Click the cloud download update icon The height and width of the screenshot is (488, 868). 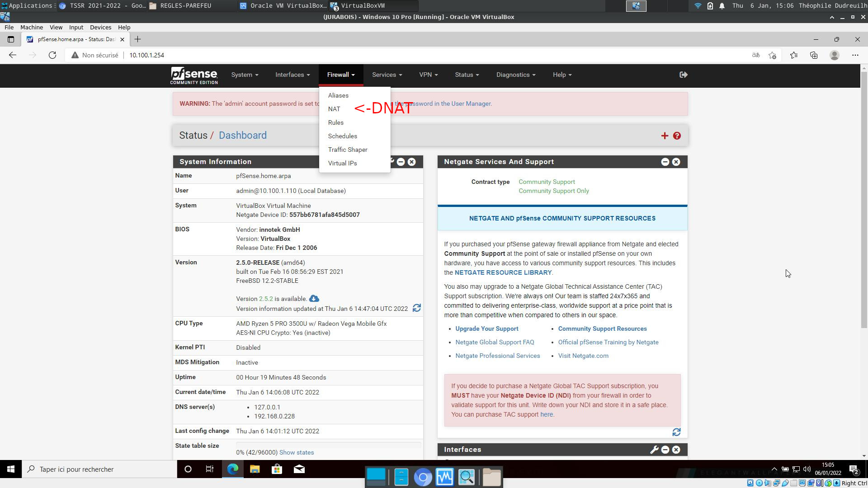[314, 299]
